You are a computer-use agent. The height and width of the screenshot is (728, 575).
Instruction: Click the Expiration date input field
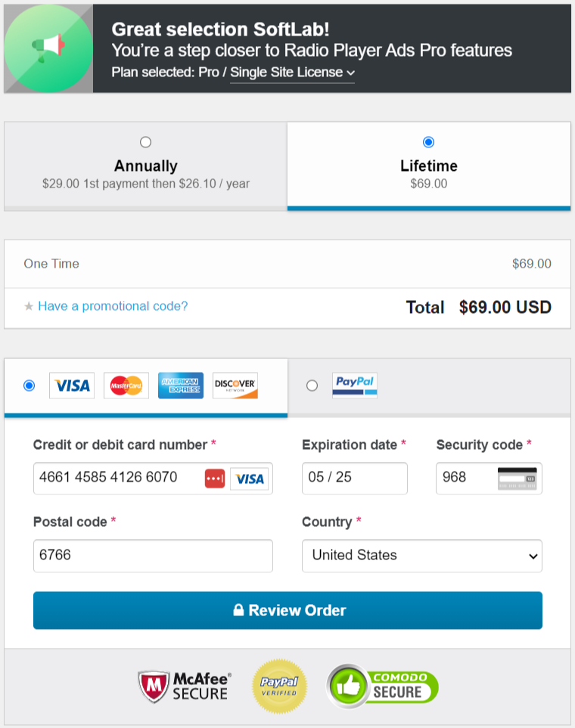355,479
